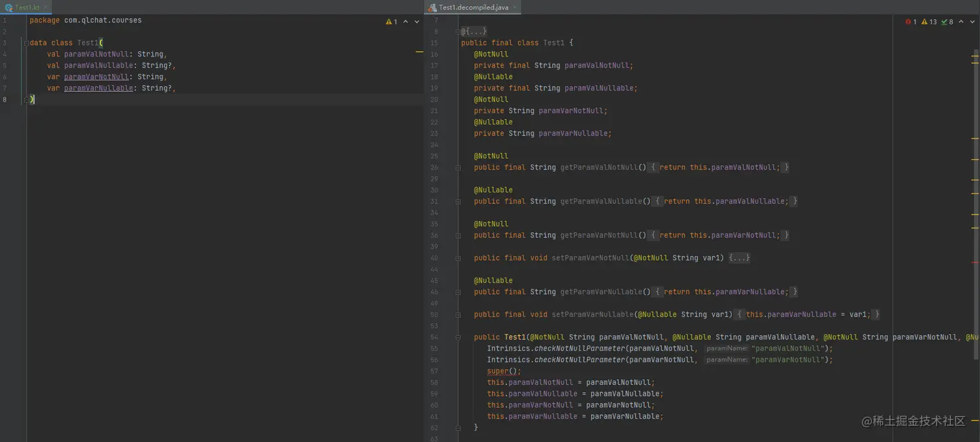The height and width of the screenshot is (442, 980).
Task: Click the yellow 13 warnings indicator
Action: 929,21
